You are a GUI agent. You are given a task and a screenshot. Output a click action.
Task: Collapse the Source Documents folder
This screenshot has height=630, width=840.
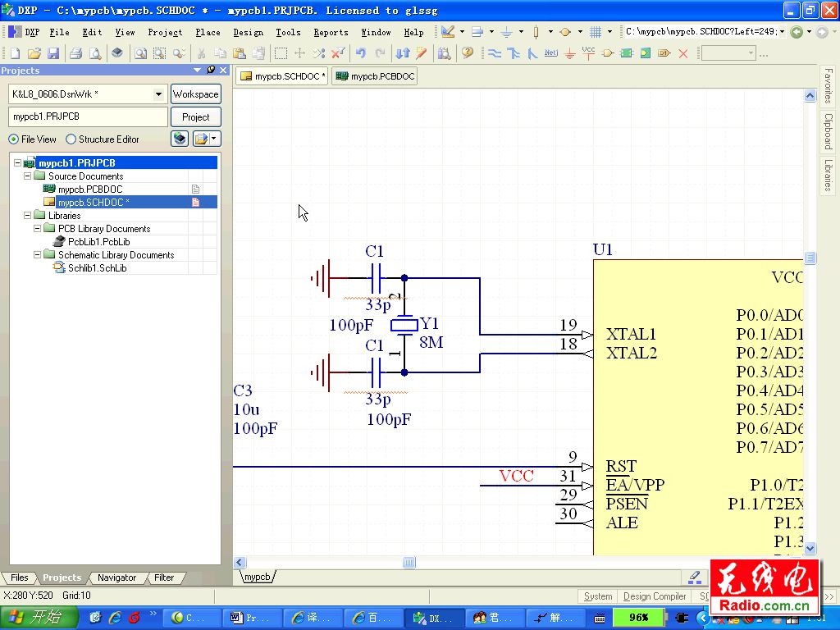coord(27,176)
